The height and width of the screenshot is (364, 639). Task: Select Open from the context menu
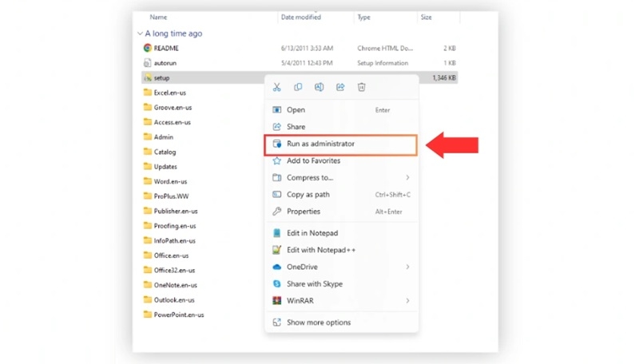click(x=341, y=110)
